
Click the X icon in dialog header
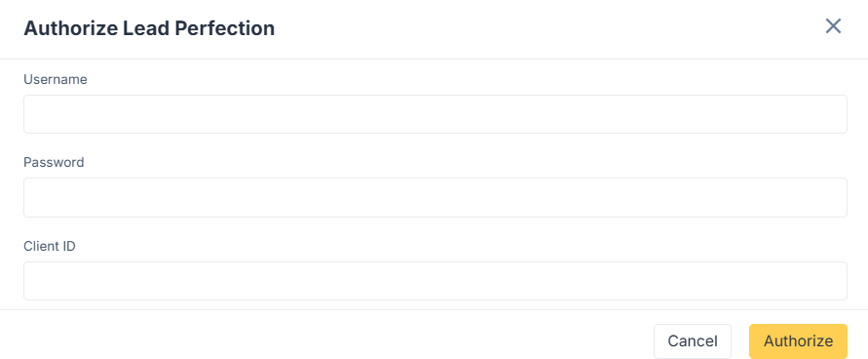click(x=833, y=25)
